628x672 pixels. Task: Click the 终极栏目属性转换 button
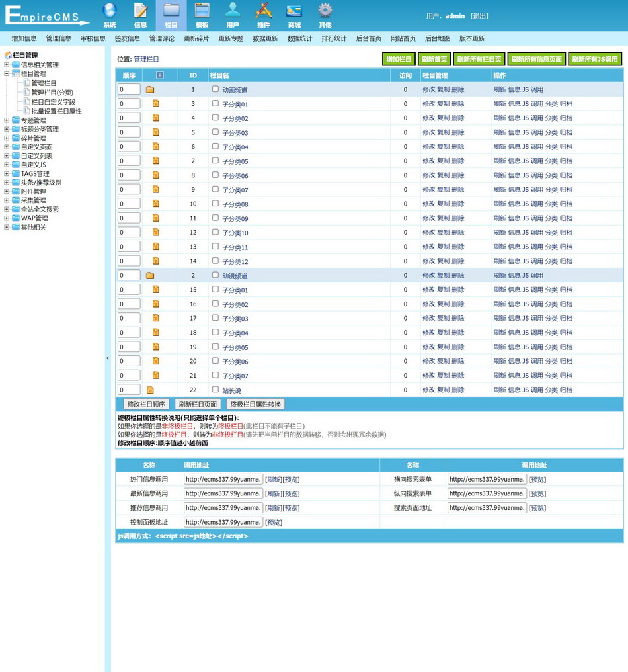tap(256, 405)
